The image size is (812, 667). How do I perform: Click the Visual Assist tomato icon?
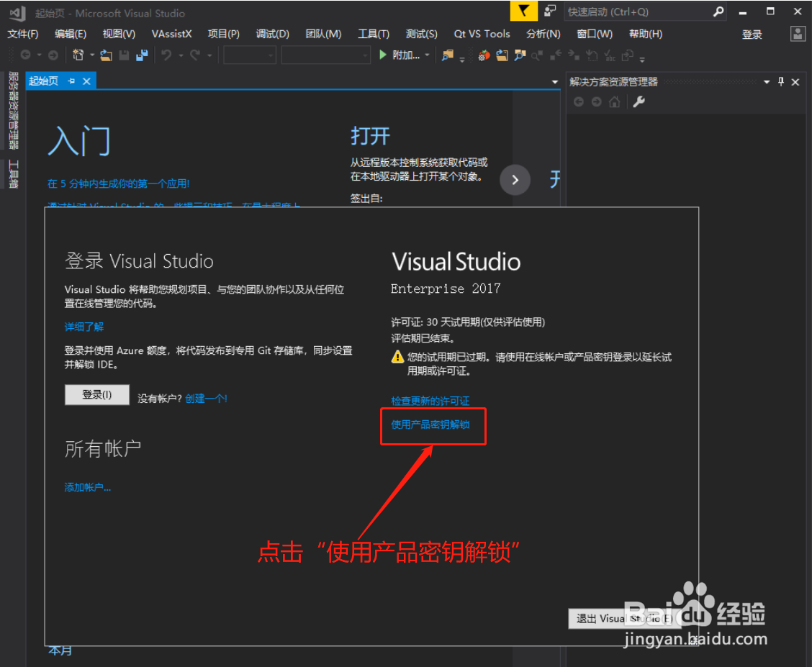(x=484, y=55)
